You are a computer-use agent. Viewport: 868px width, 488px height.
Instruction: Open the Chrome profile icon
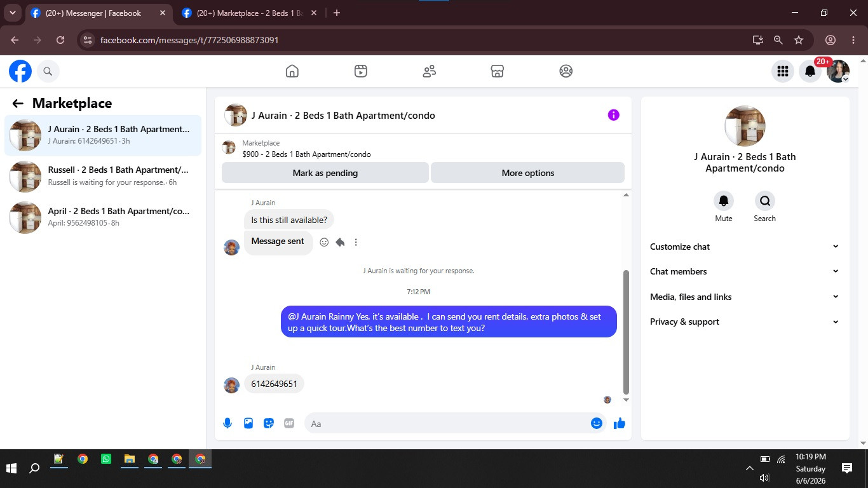tap(831, 40)
